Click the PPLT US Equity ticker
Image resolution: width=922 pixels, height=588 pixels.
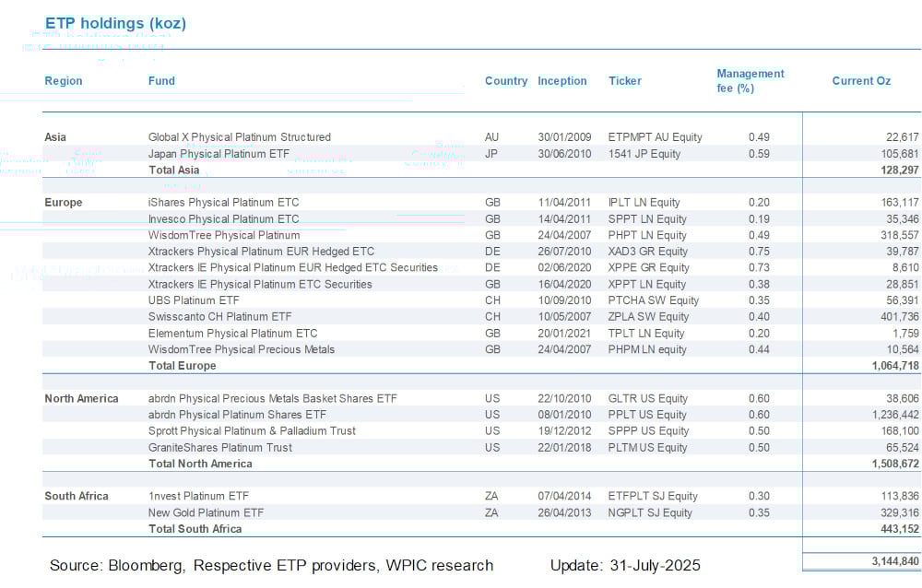647,415
